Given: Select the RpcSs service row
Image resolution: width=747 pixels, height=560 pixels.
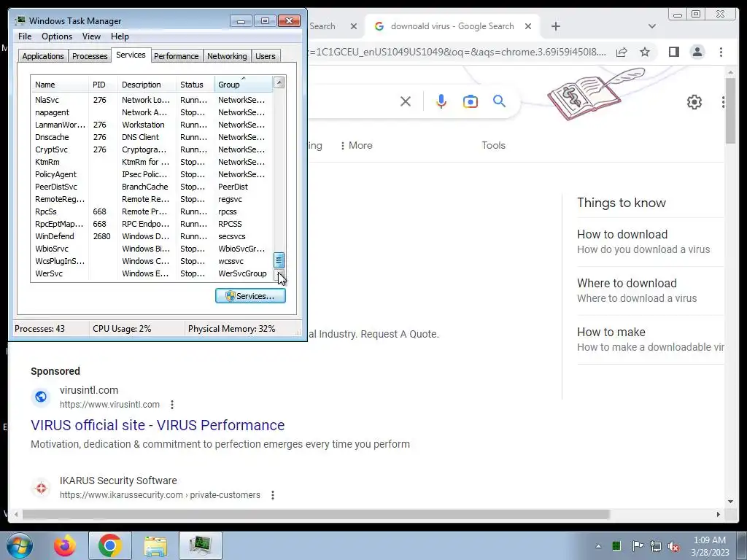Looking at the screenshot, I should pyautogui.click(x=152, y=211).
